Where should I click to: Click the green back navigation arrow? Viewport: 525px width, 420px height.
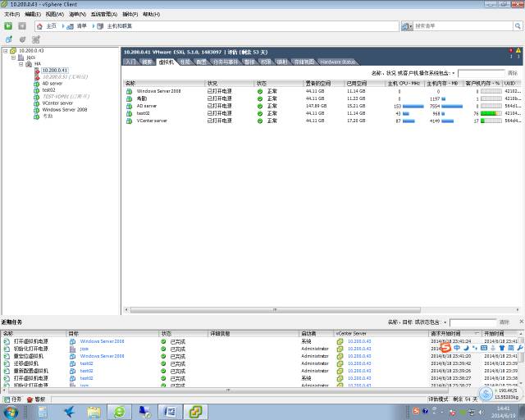[x=8, y=26]
